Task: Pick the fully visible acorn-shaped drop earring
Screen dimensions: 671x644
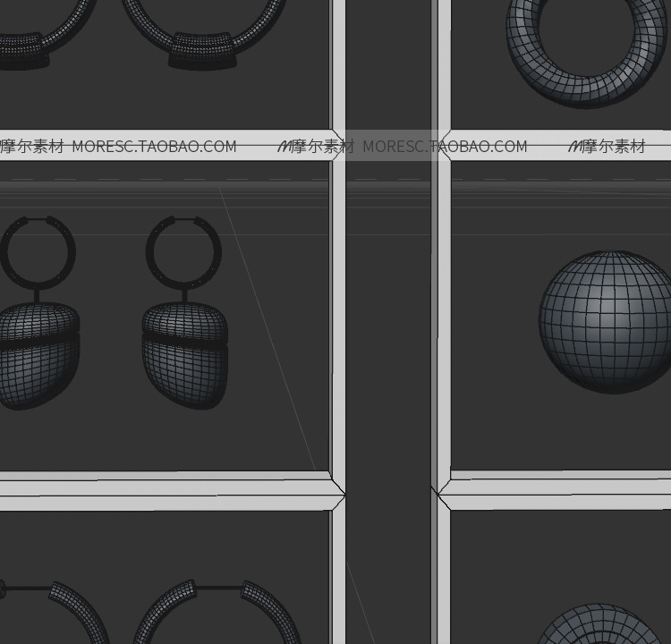Action: click(184, 313)
